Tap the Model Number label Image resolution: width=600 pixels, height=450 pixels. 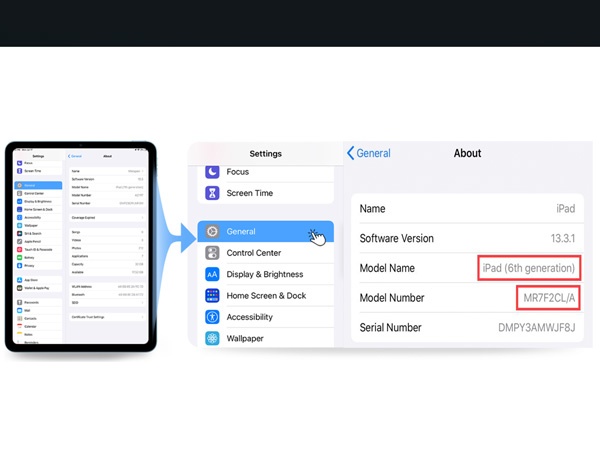[392, 298]
